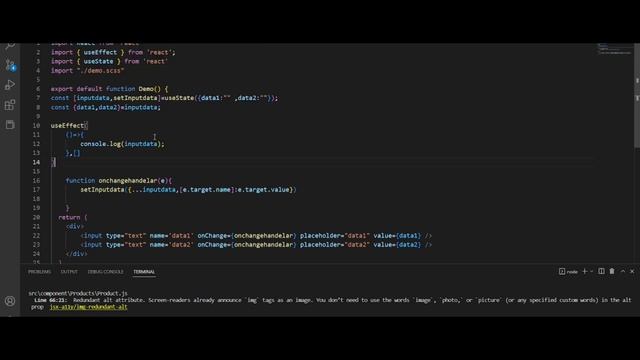The image size is (640, 360).
Task: Open the new terminal launch profile dropdown
Action: coord(591,271)
